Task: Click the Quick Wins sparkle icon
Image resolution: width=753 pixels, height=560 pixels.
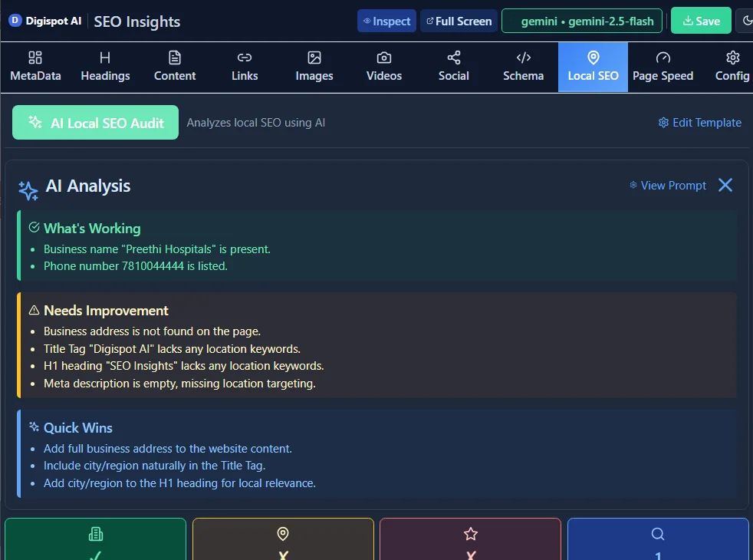Action: 34,427
